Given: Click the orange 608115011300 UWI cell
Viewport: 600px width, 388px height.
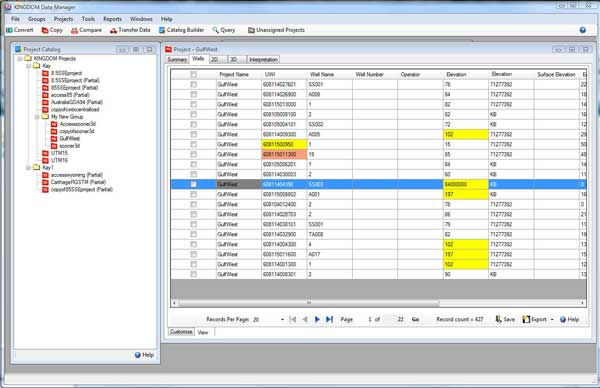Looking at the screenshot, I should tap(284, 154).
